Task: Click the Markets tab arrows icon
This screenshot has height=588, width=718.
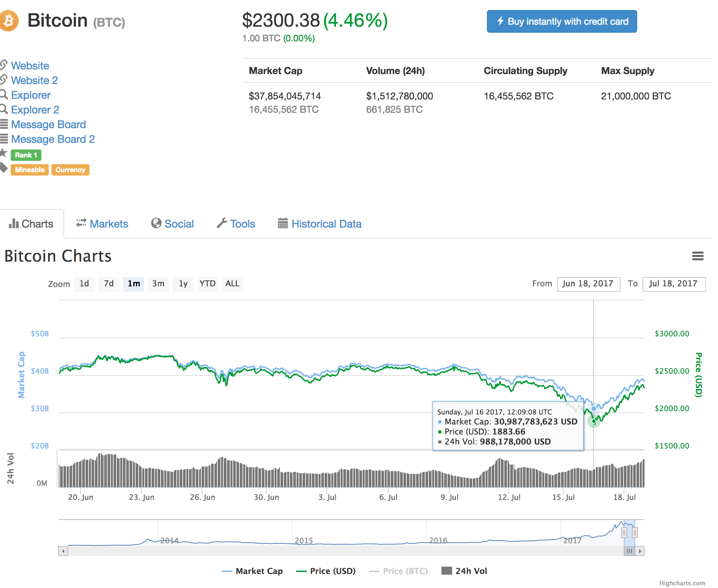Action: [81, 223]
